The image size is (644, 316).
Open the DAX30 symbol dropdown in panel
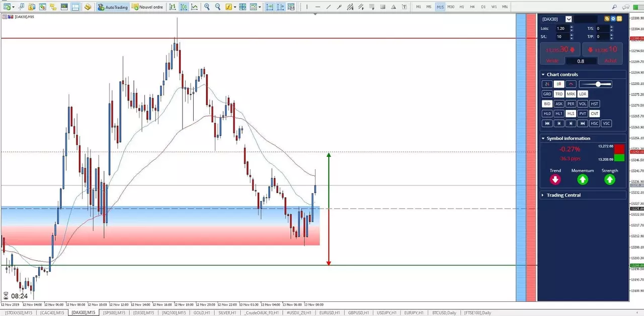pyautogui.click(x=569, y=19)
